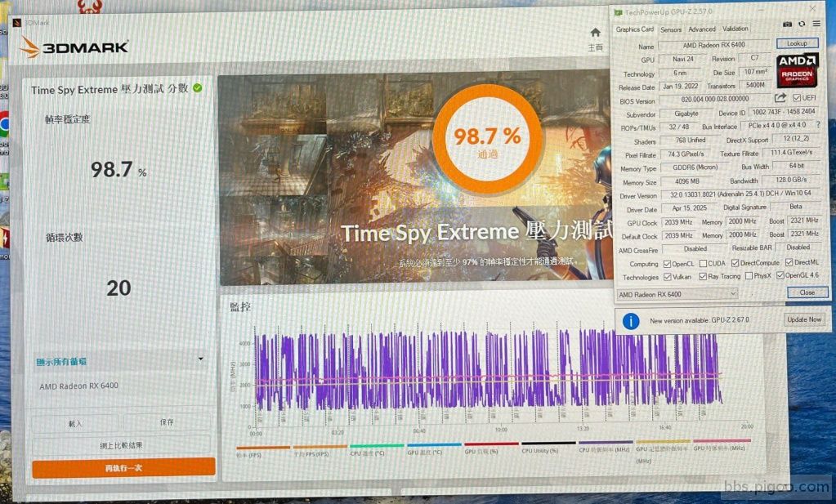The height and width of the screenshot is (504, 836).
Task: Switch to the Sensors tab
Action: tap(671, 29)
